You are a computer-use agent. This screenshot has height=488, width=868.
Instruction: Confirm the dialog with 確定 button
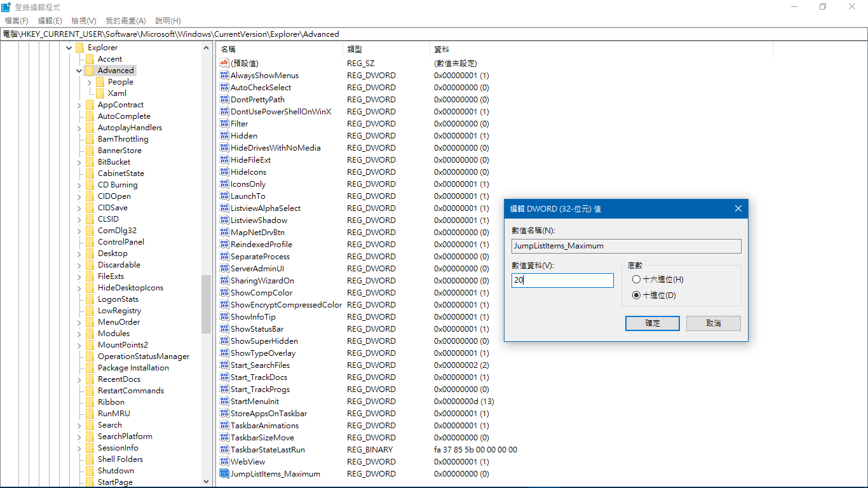pyautogui.click(x=653, y=323)
